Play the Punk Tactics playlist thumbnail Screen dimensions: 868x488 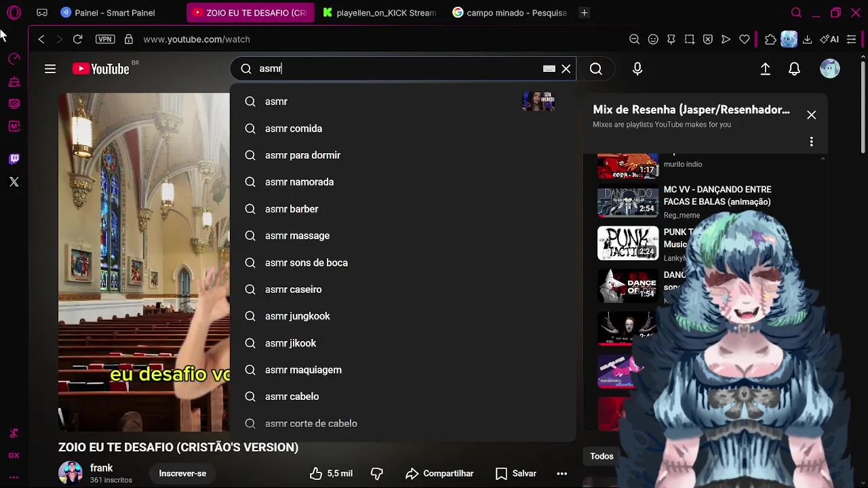click(x=627, y=243)
